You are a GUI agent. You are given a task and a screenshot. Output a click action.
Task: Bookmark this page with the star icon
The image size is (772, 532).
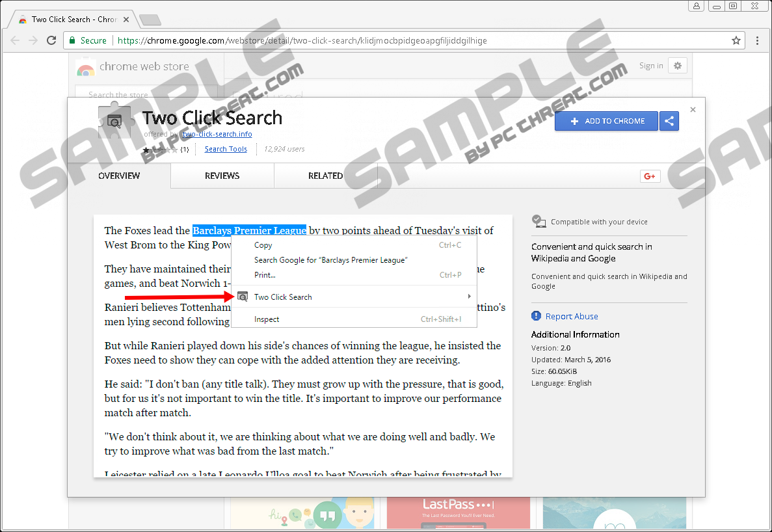click(x=736, y=40)
